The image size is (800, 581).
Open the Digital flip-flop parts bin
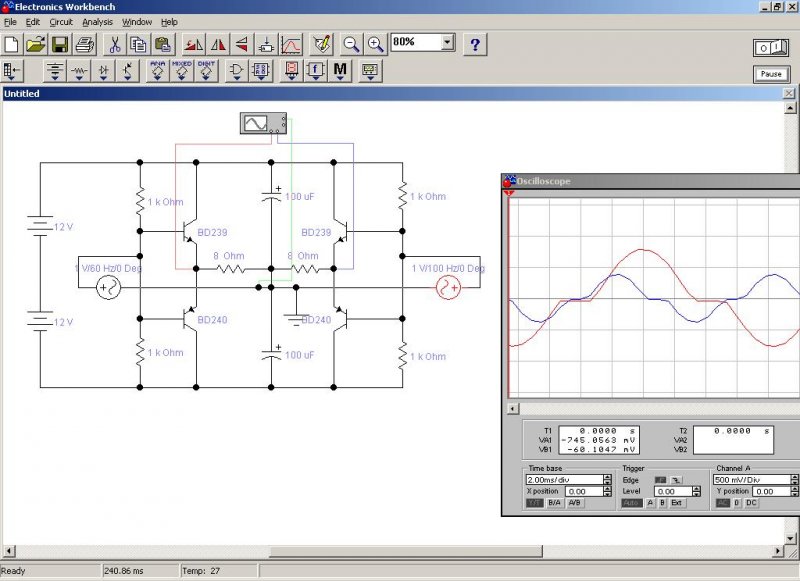pyautogui.click(x=261, y=70)
